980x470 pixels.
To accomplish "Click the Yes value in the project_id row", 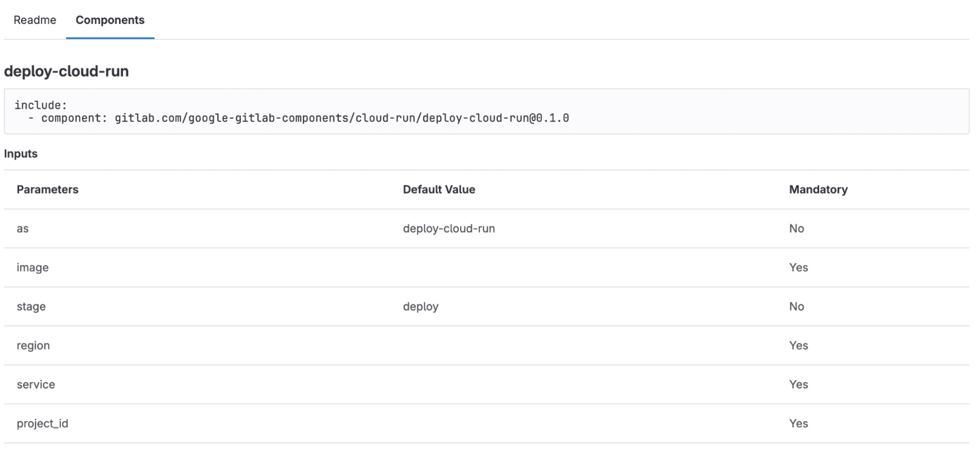I will (799, 423).
